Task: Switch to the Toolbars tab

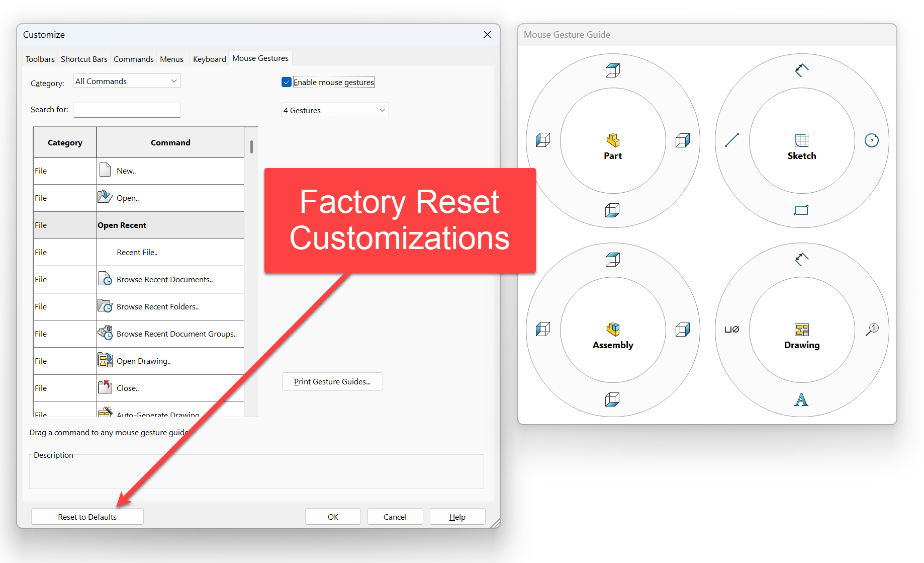Action: pos(40,59)
